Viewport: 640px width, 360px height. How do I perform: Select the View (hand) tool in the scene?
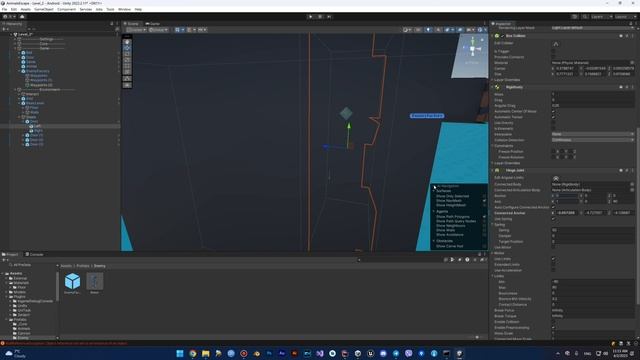click(x=127, y=42)
